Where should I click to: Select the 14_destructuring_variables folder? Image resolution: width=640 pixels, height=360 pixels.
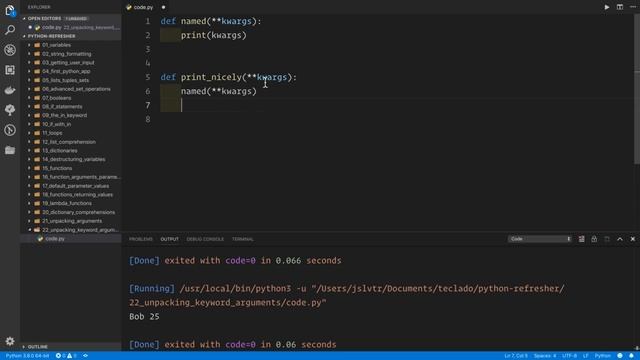pyautogui.click(x=73, y=160)
